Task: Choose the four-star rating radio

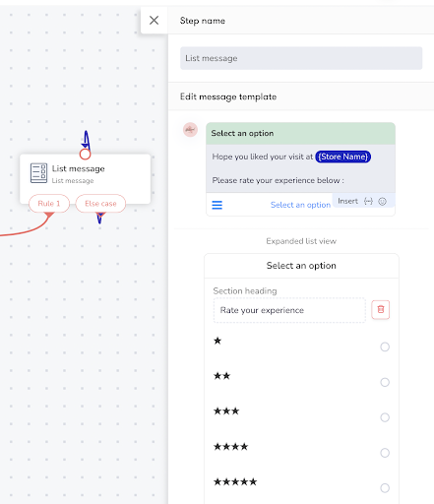Action: (385, 453)
